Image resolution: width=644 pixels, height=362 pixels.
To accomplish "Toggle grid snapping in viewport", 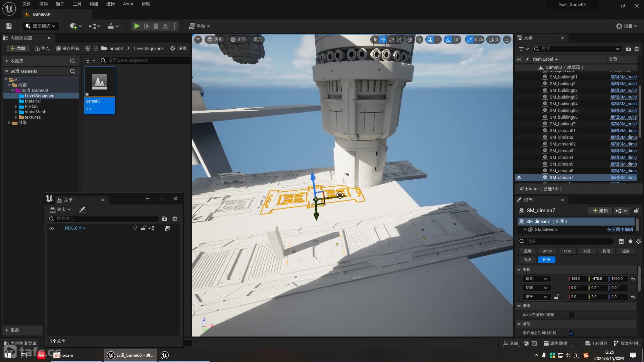I will tap(430, 40).
